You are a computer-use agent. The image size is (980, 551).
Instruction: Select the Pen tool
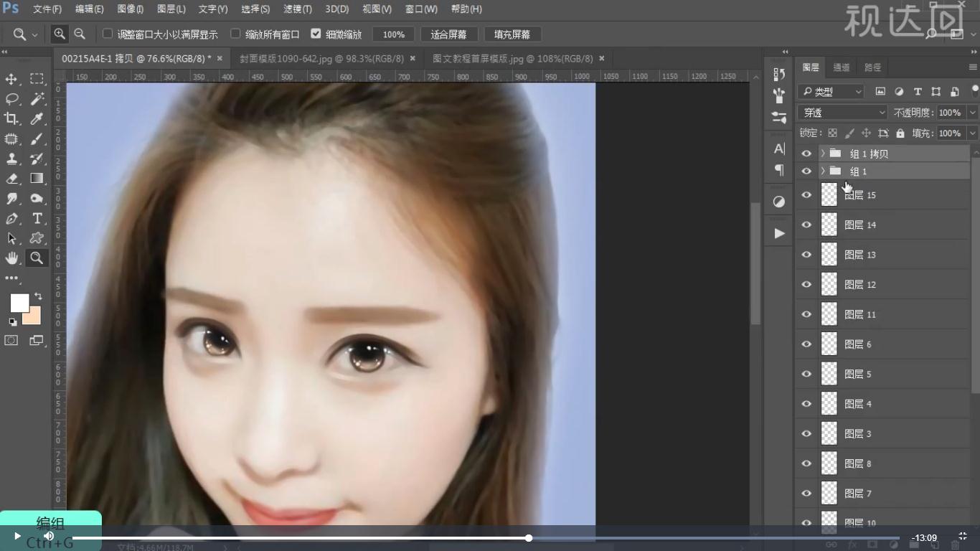point(11,219)
